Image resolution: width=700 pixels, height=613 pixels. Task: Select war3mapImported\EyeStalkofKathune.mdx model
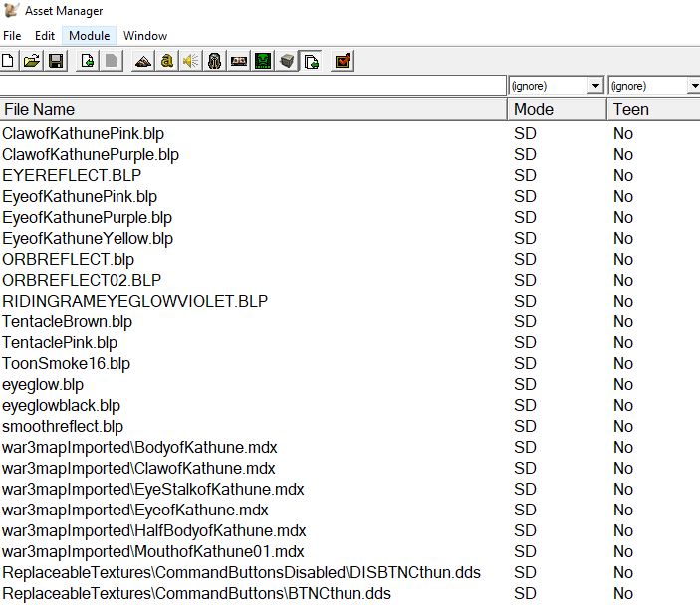(x=152, y=490)
